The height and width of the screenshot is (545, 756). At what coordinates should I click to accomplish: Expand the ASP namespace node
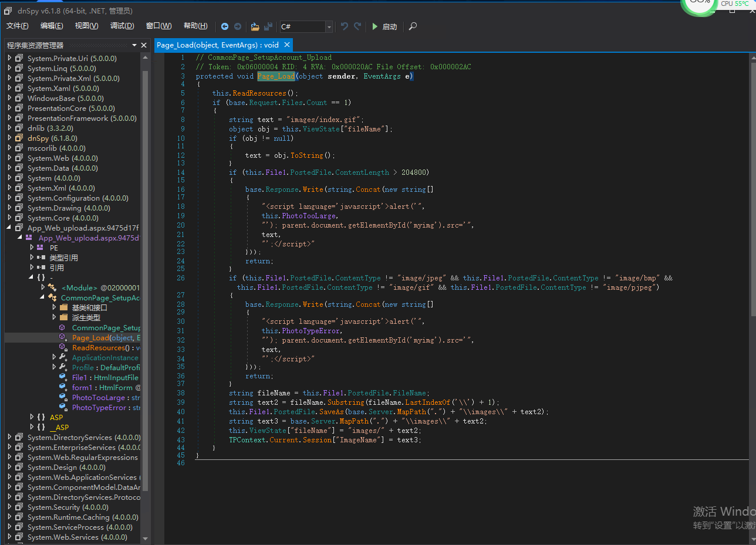32,417
